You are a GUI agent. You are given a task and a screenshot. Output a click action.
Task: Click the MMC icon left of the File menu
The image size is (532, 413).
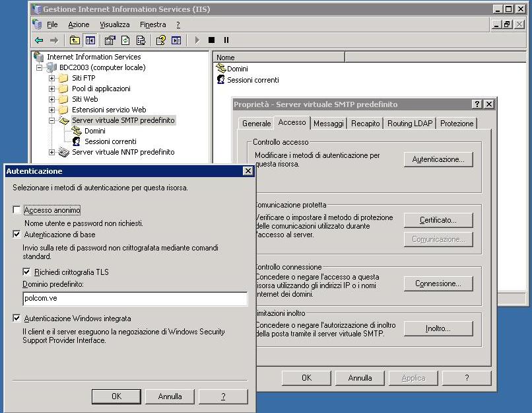click(37, 24)
